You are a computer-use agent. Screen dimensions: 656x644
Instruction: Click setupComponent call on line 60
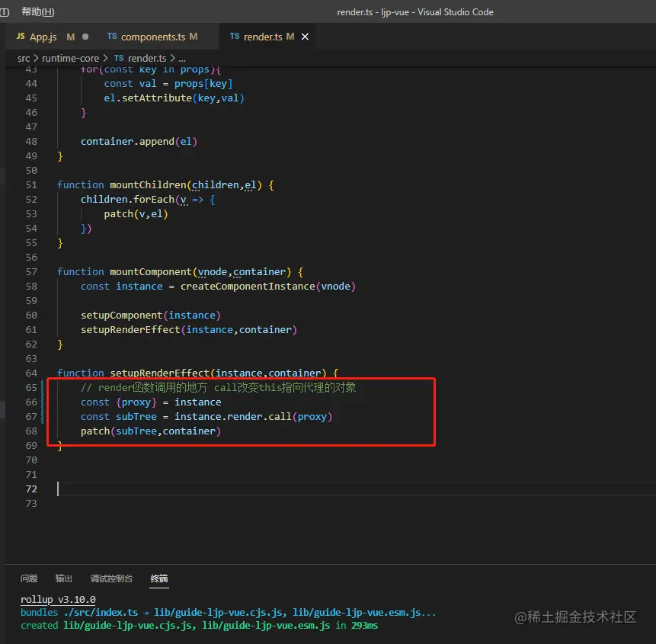(121, 315)
